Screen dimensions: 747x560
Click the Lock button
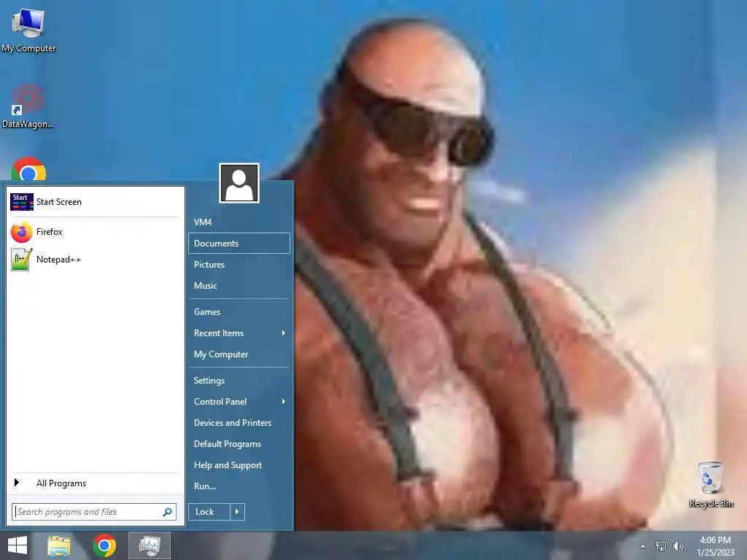pos(209,512)
